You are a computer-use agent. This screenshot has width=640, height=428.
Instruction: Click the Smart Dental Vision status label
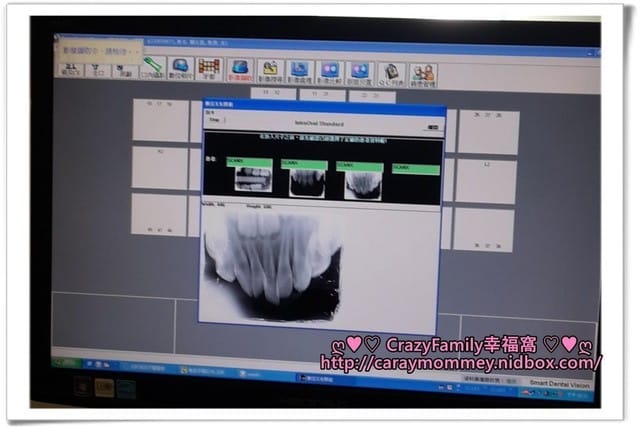(560, 384)
